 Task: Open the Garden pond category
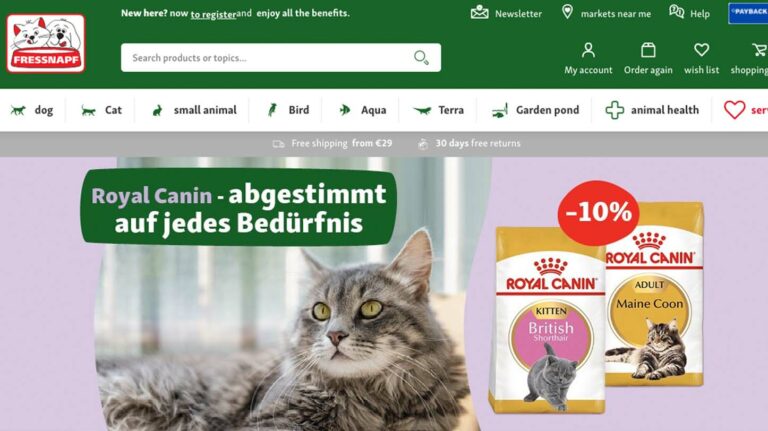point(535,110)
